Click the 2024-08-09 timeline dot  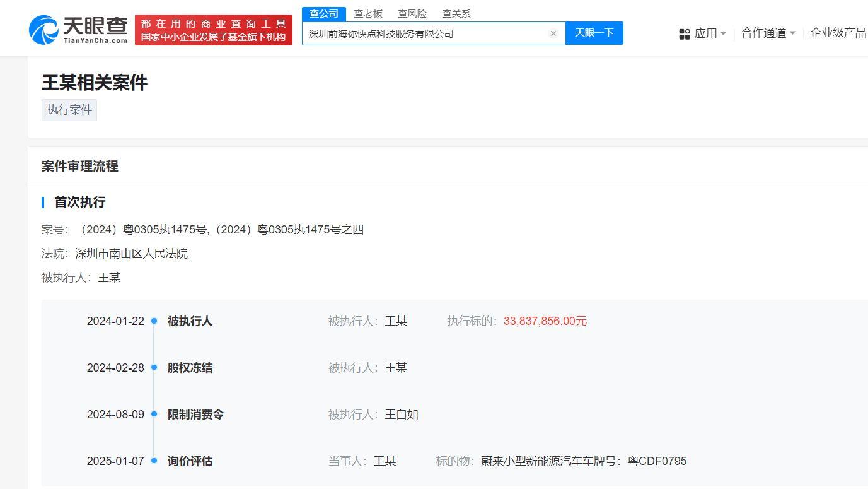coord(154,415)
